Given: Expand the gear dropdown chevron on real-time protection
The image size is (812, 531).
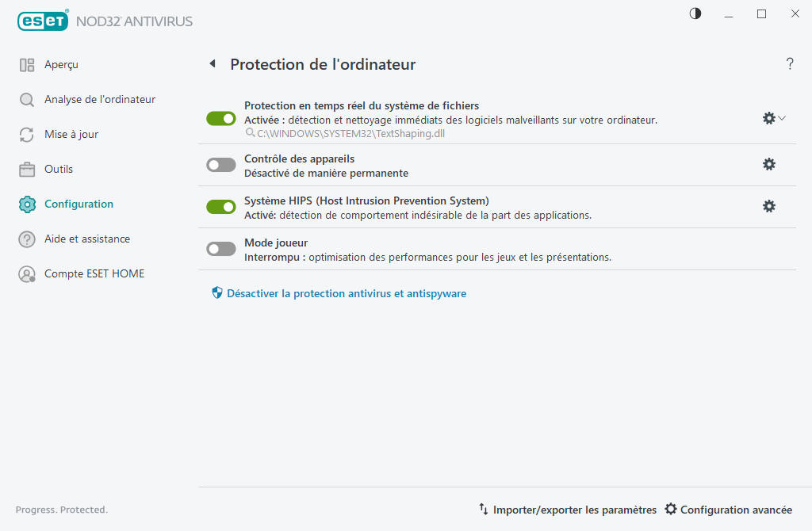Looking at the screenshot, I should [x=781, y=117].
